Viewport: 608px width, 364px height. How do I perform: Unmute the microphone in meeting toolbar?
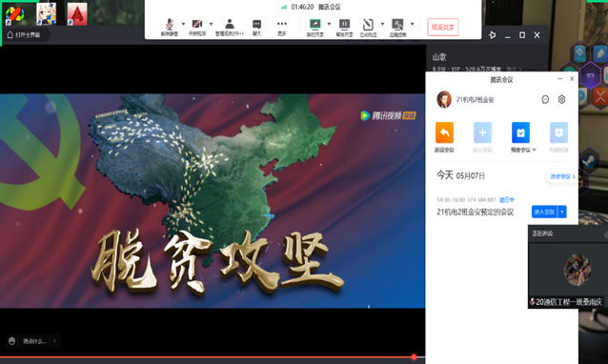tap(170, 27)
